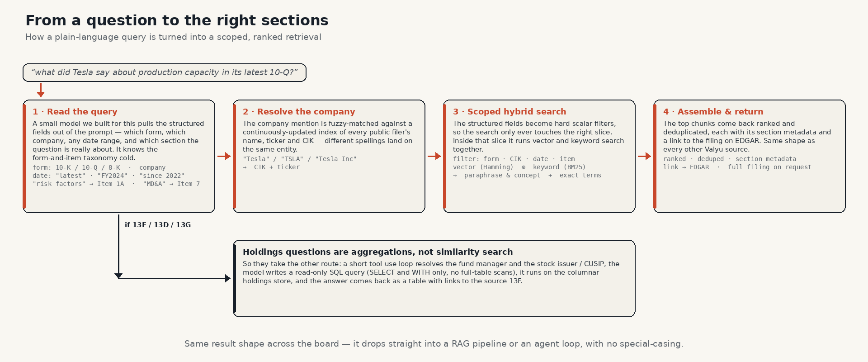Click the 'if 13F / 13D / 13G' branch label
The height and width of the screenshot is (362, 868).
[158, 225]
